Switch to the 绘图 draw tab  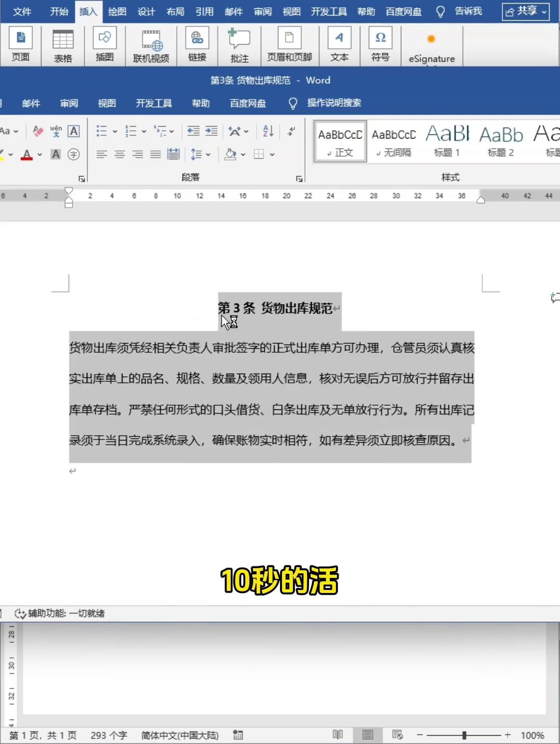(x=117, y=11)
